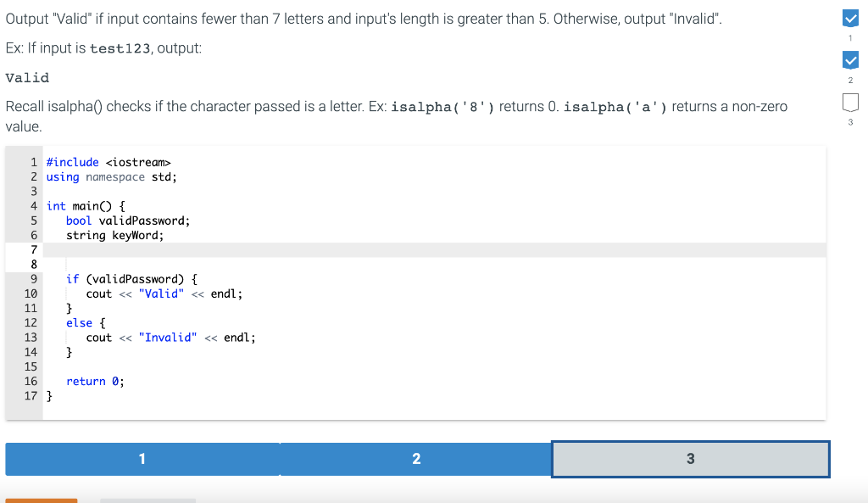Click the orange button at bottom left
Screen dimensions: 868x503
click(42, 500)
